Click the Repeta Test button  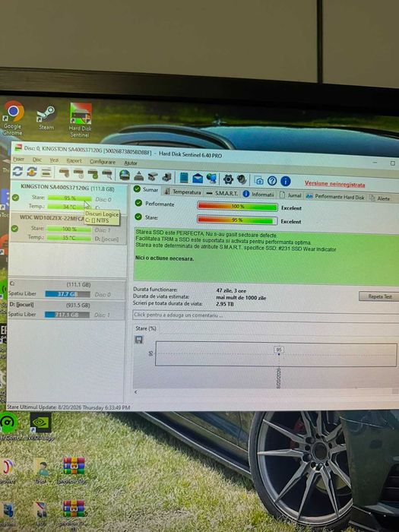379,296
